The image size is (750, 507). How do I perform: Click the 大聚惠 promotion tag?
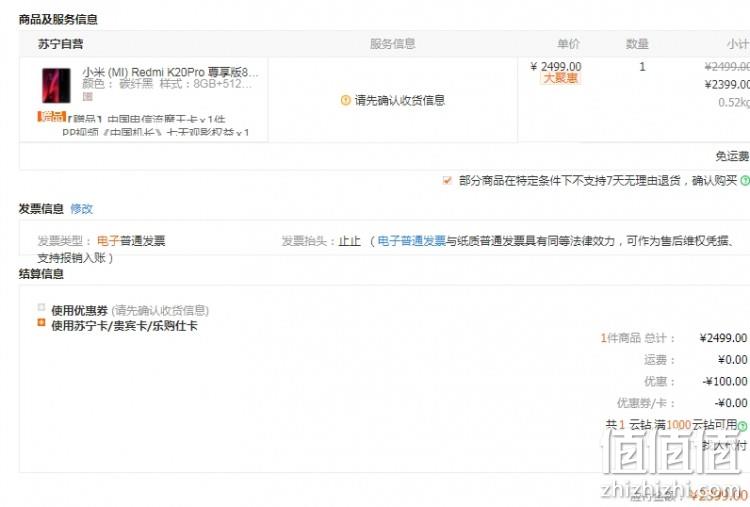(x=561, y=78)
